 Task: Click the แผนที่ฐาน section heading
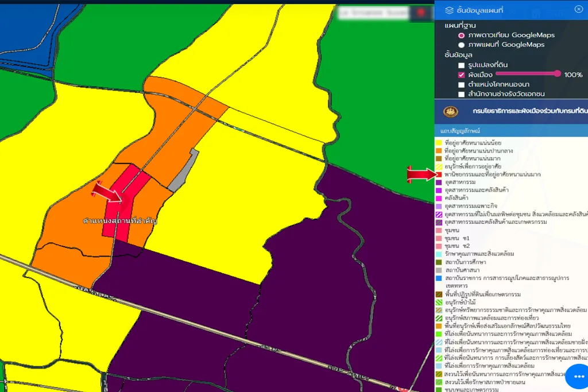point(460,25)
